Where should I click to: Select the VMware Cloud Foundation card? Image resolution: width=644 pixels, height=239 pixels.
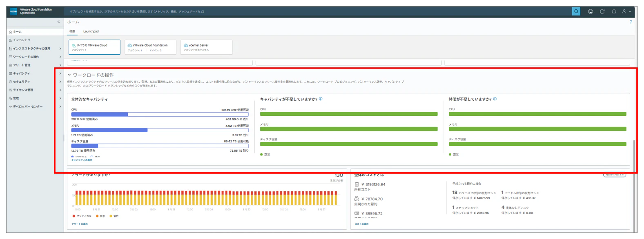pyautogui.click(x=150, y=47)
